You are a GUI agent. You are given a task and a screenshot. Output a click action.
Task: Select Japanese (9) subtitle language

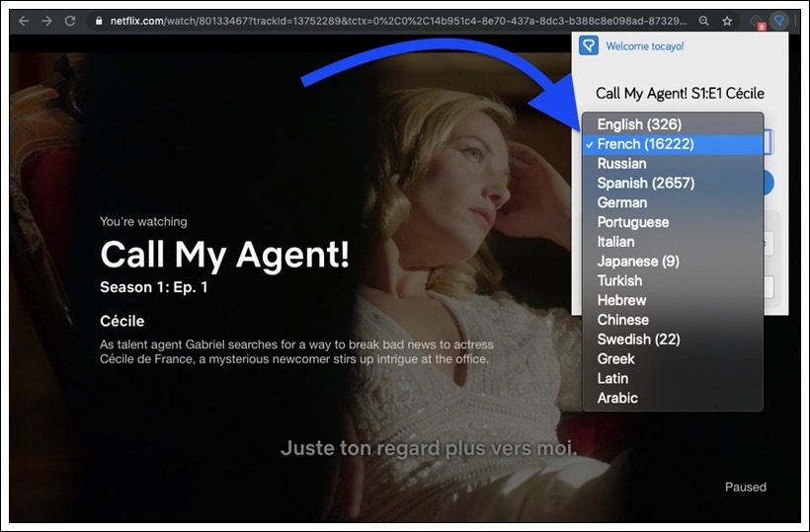637,262
